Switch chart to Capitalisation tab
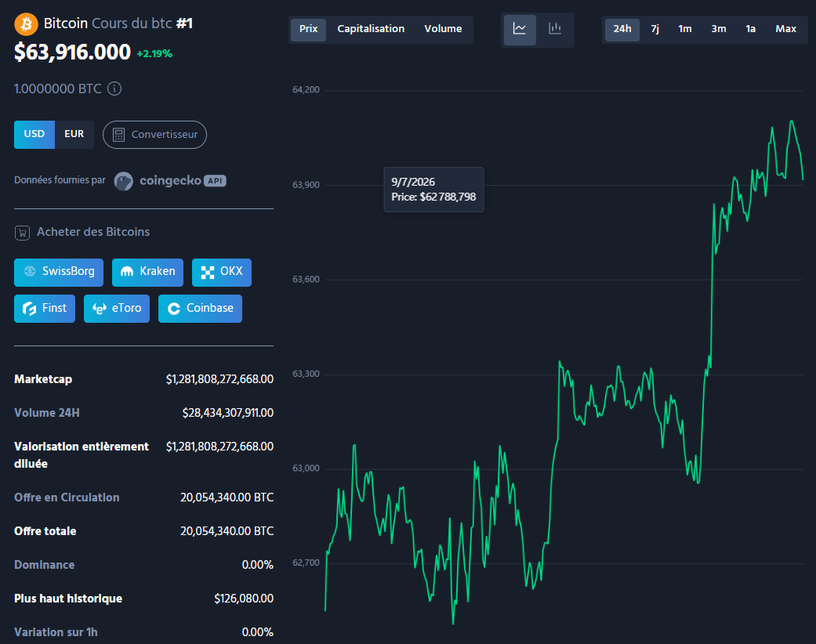Viewport: 816px width, 644px height. coord(371,29)
